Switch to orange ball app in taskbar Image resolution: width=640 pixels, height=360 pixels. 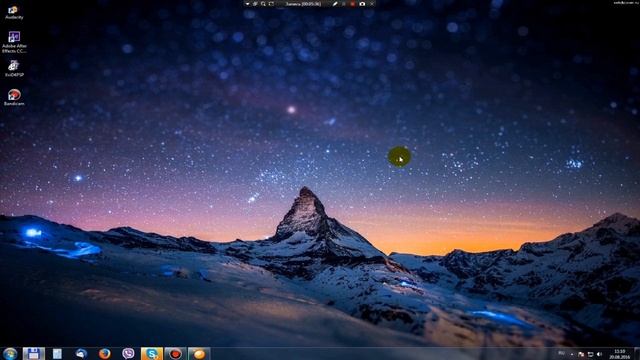point(199,353)
